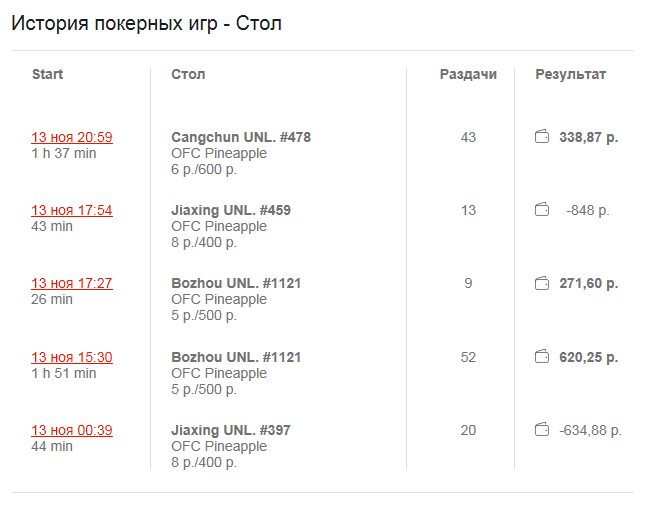Click the Результат column header
This screenshot has width=653, height=532.
571,74
